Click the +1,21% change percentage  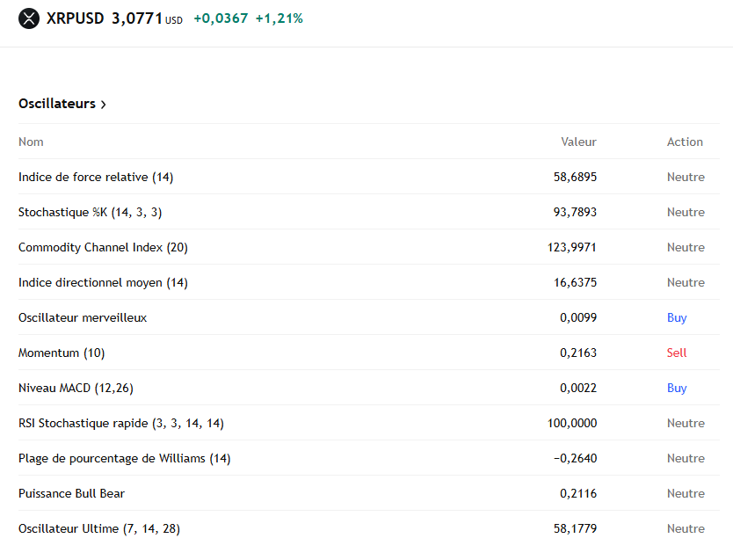(x=279, y=18)
